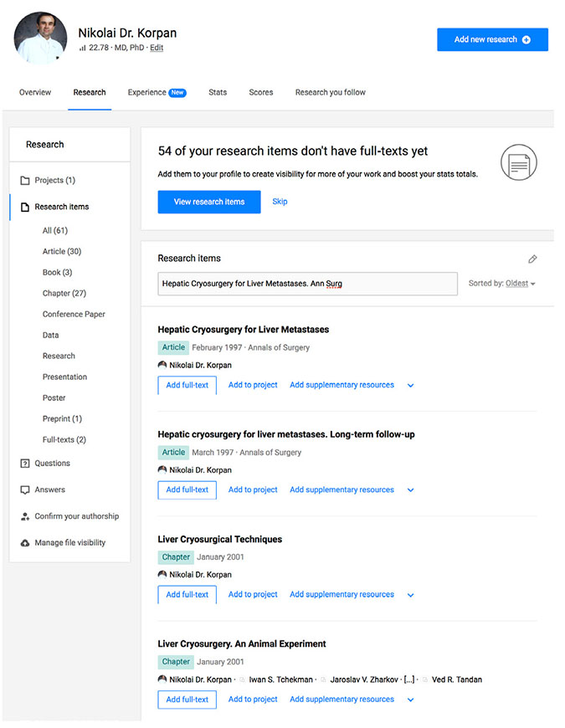This screenshot has width=565, height=728.
Task: Filter by Article (30) in sidebar
Action: coord(62,252)
